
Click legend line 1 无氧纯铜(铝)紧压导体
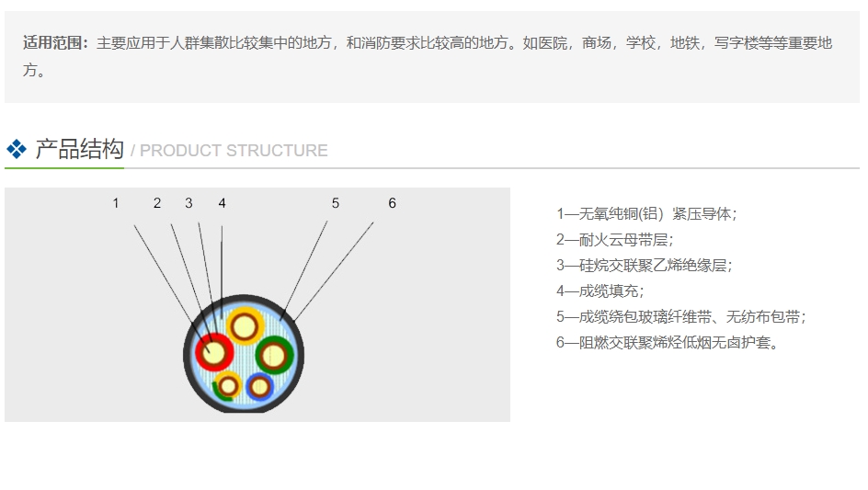pyautogui.click(x=646, y=213)
